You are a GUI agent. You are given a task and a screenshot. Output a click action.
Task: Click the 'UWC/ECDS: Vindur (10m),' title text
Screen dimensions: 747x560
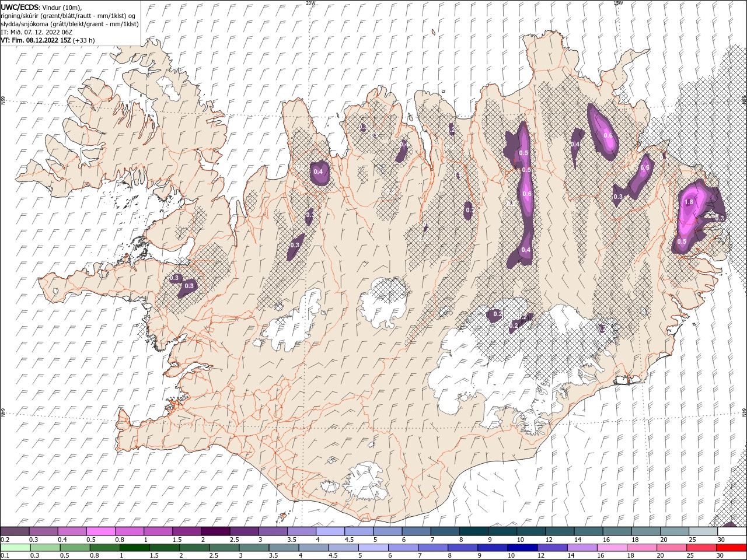click(41, 7)
